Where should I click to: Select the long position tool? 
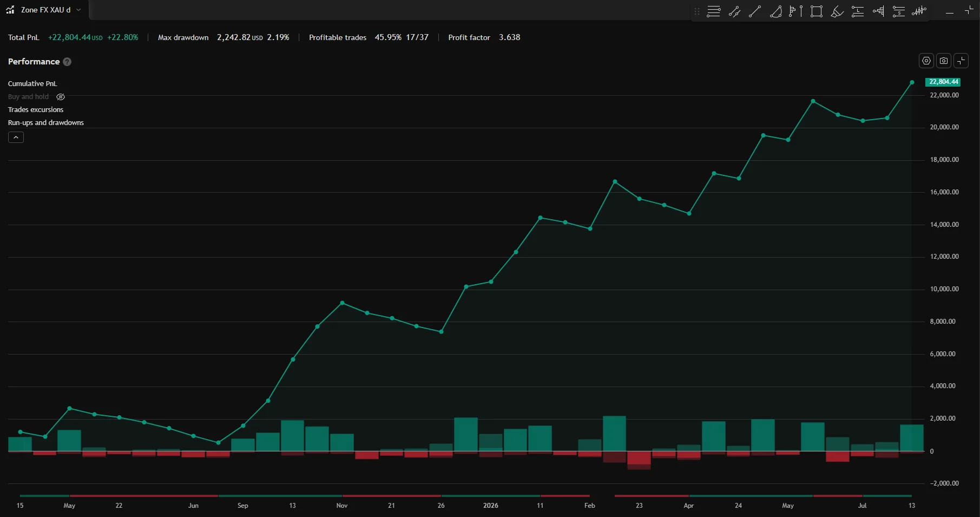point(858,11)
